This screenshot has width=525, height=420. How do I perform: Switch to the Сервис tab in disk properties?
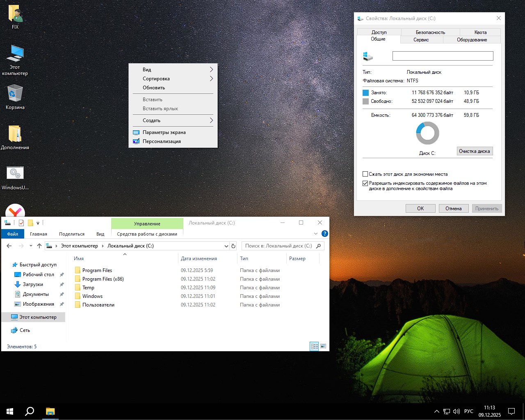point(421,39)
